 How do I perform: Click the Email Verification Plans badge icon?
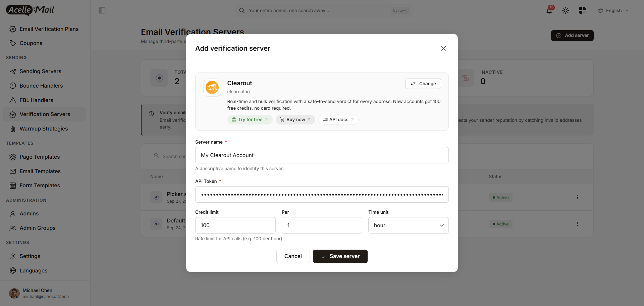[x=13, y=29]
